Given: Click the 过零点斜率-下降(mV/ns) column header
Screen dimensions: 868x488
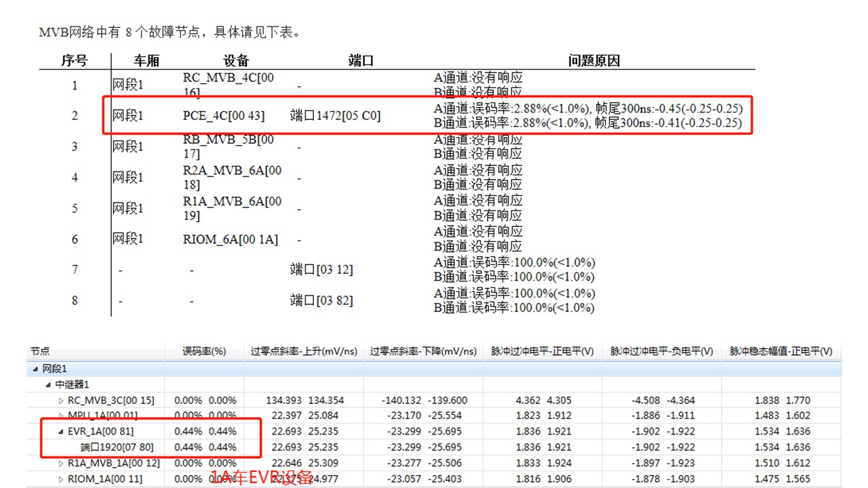Looking at the screenshot, I should tap(423, 352).
